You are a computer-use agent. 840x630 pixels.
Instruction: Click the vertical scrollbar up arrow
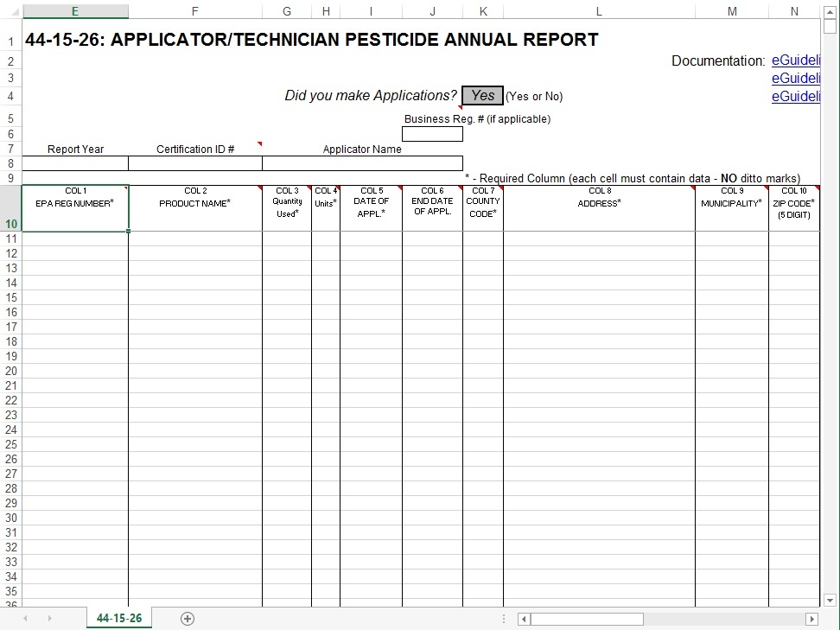coord(830,12)
